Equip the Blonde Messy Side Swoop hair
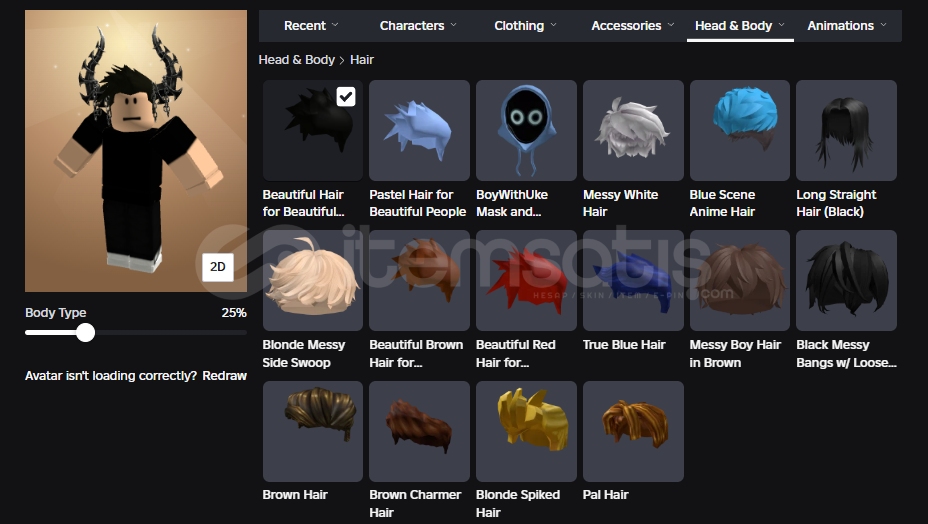 312,281
